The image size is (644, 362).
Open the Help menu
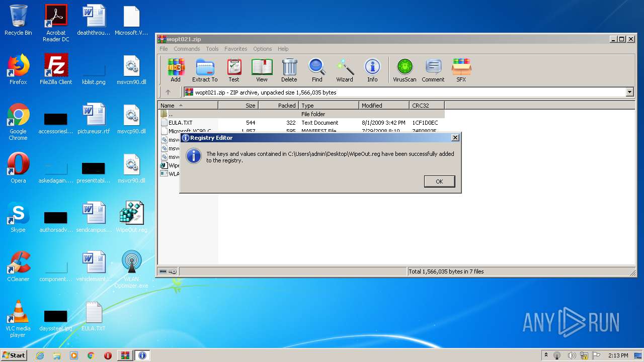283,49
